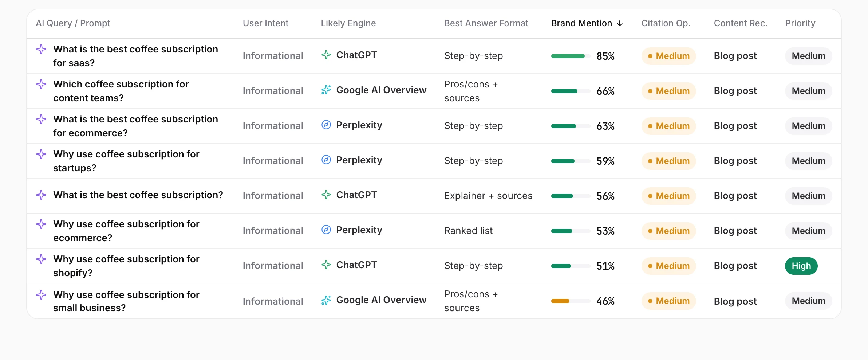868x360 pixels.
Task: Click the 66% brand mention progress bar
Action: pos(571,91)
